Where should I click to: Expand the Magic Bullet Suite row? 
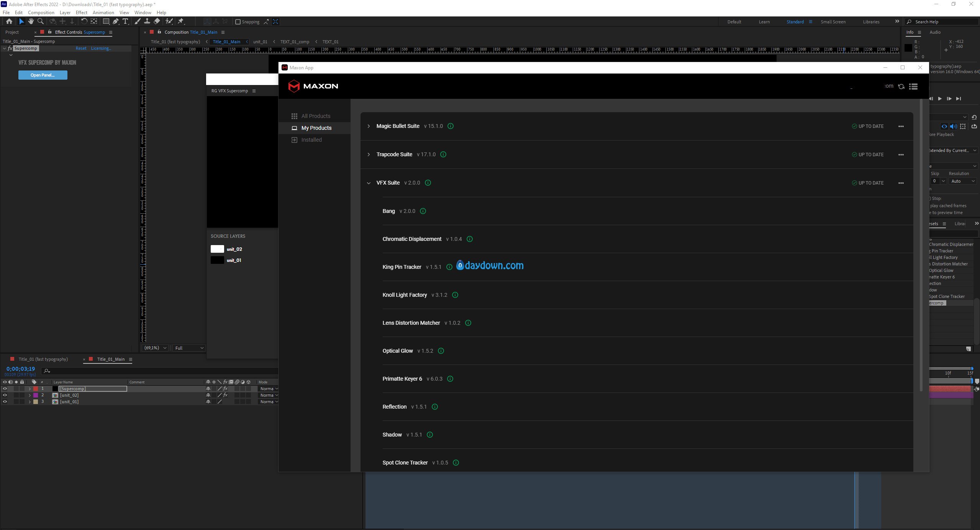pos(369,126)
